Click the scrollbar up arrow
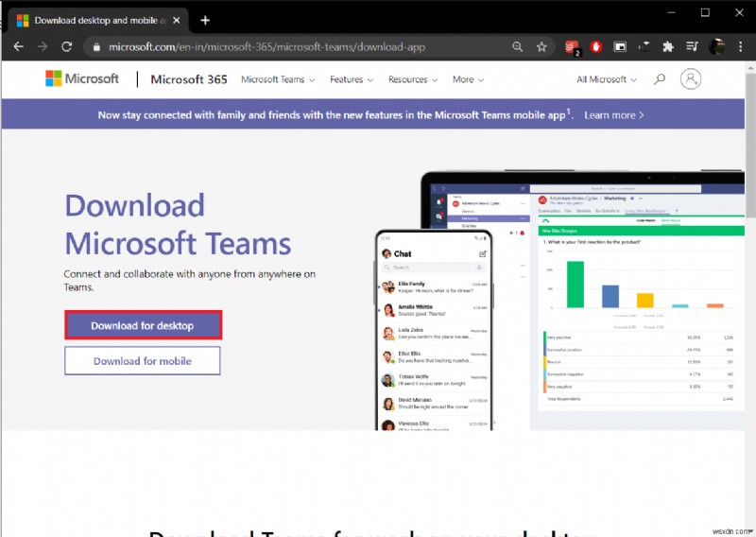This screenshot has width=756, height=537. 750,67
